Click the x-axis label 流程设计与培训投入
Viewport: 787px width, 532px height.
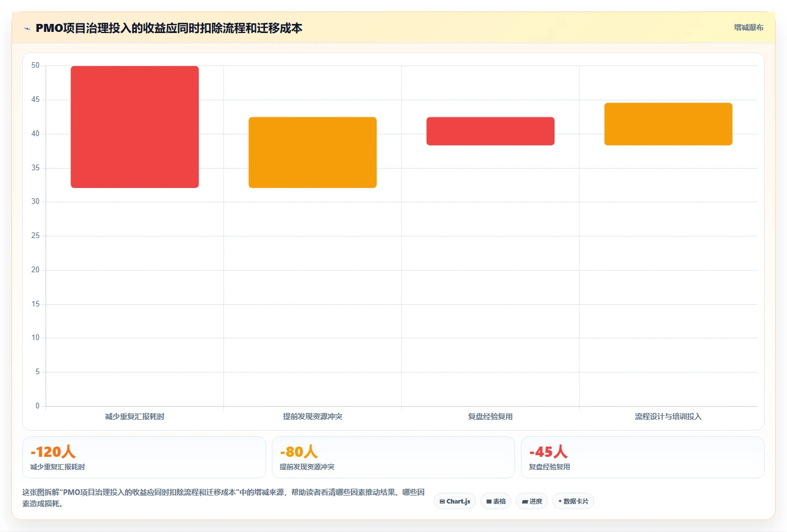[668, 416]
